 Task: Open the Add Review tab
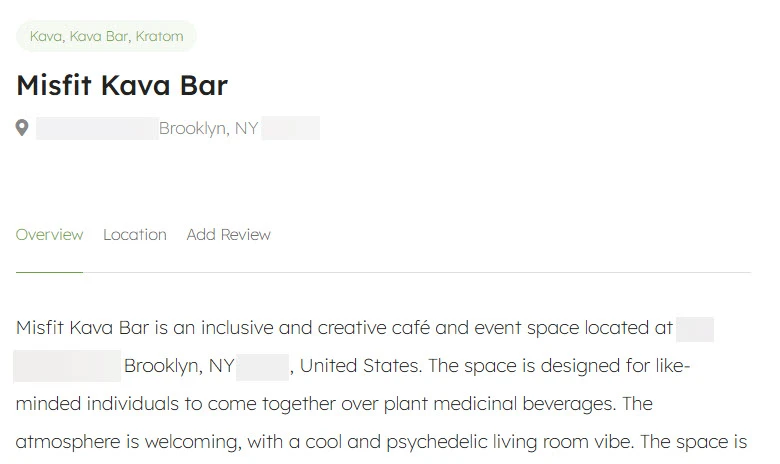click(228, 235)
